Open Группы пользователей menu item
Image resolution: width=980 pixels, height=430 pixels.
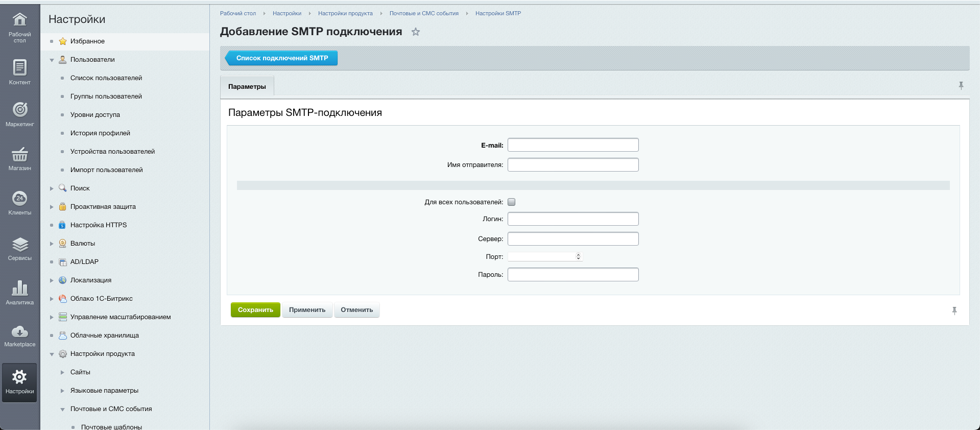pos(106,97)
